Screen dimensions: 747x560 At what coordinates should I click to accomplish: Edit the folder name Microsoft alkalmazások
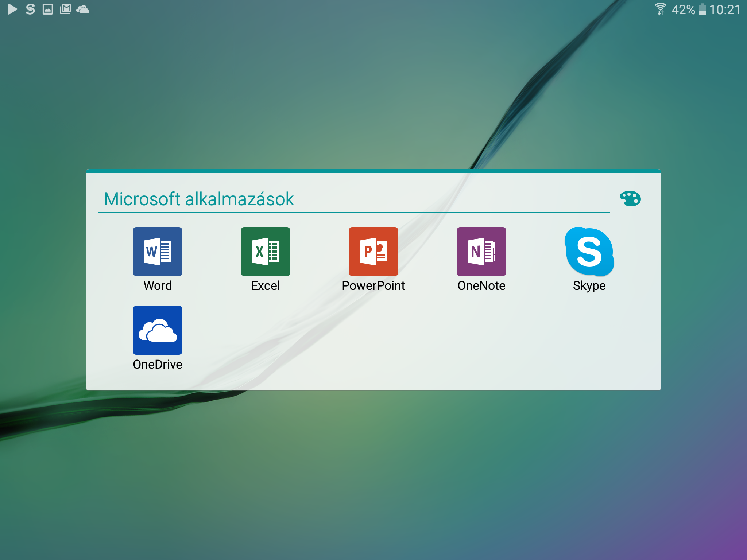point(199,199)
